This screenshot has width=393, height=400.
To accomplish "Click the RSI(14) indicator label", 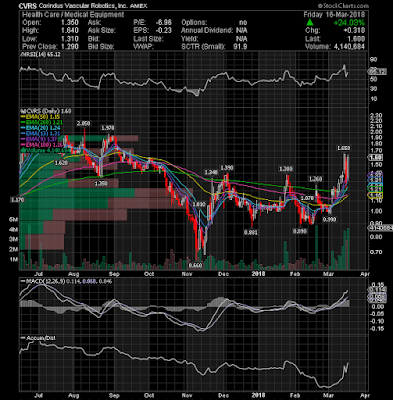I will (41, 54).
